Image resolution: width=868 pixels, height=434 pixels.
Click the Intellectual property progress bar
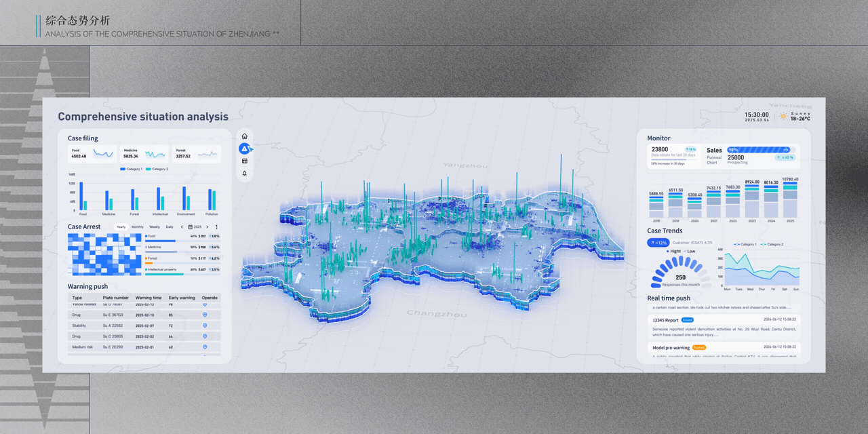pos(182,274)
